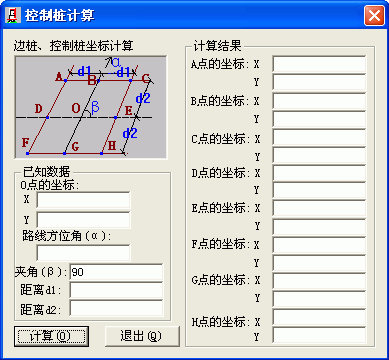
Task: Click the 夹角(β) label
Action: tap(41, 272)
